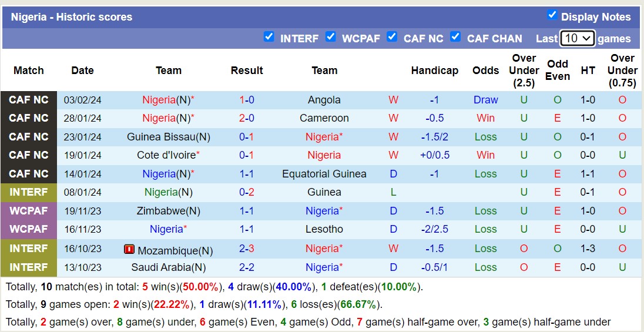Open Equatorial Guinea team link
The height and width of the screenshot is (332, 644).
pyautogui.click(x=324, y=174)
